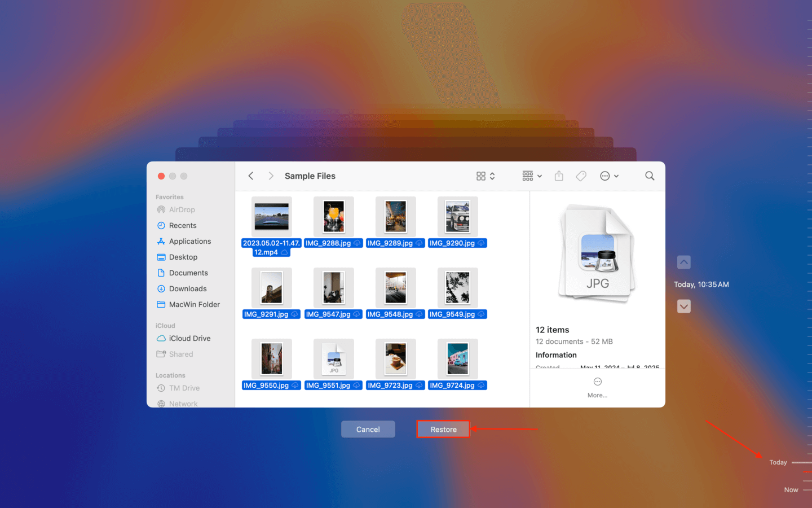The width and height of the screenshot is (812, 508).
Task: Open the search magnifier icon
Action: coord(650,176)
